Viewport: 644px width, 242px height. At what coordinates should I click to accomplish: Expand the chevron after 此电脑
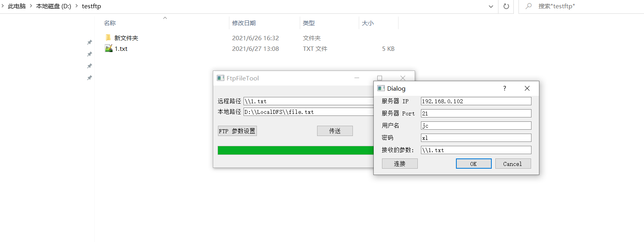[31, 6]
